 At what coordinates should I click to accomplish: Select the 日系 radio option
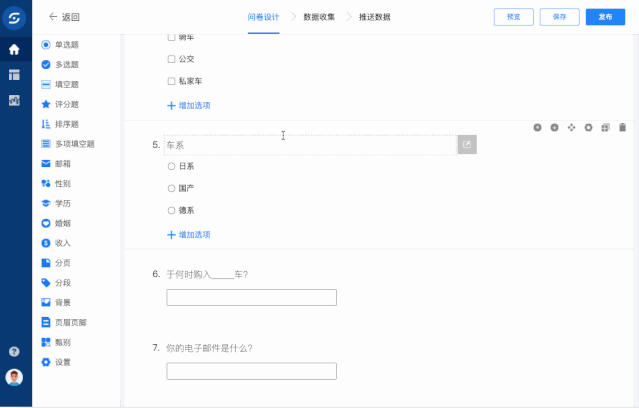[172, 166]
